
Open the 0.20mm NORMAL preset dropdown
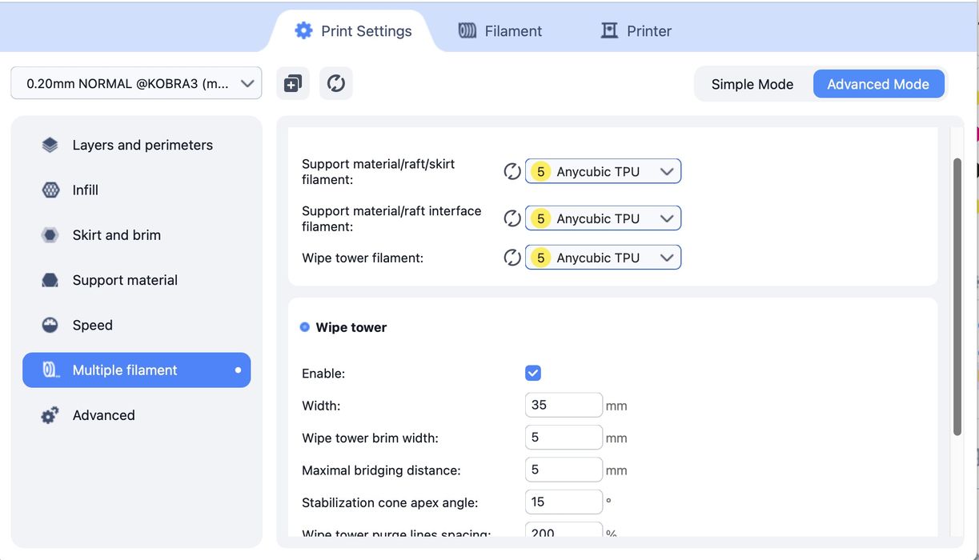(136, 83)
